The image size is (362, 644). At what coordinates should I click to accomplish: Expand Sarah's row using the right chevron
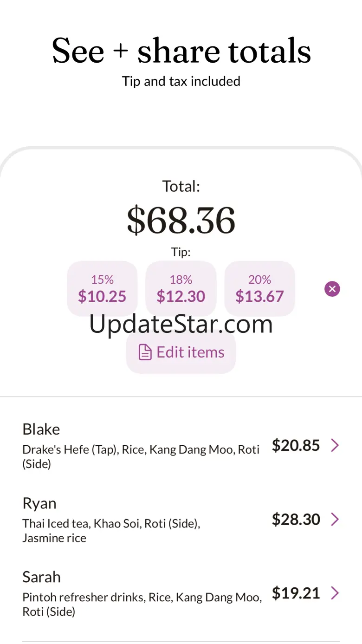(x=335, y=593)
